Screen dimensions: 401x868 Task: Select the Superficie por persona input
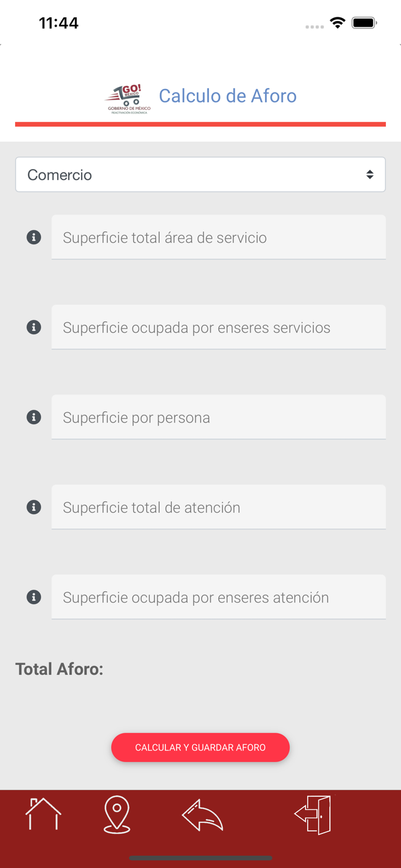[219, 417]
